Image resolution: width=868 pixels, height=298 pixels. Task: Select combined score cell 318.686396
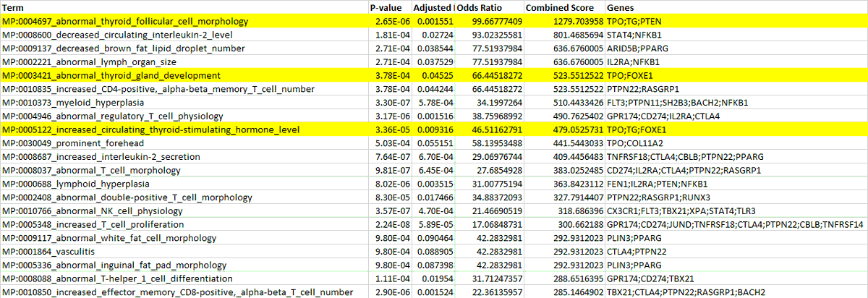(563, 210)
